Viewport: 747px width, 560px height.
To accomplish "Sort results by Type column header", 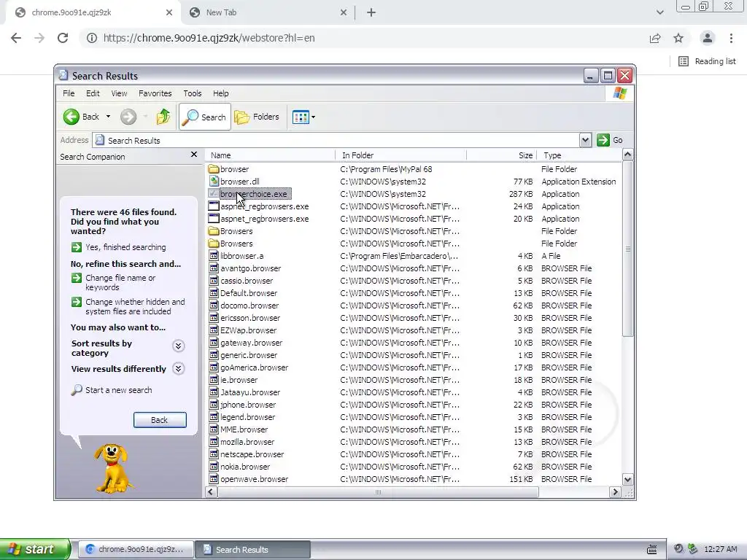I will (x=579, y=155).
